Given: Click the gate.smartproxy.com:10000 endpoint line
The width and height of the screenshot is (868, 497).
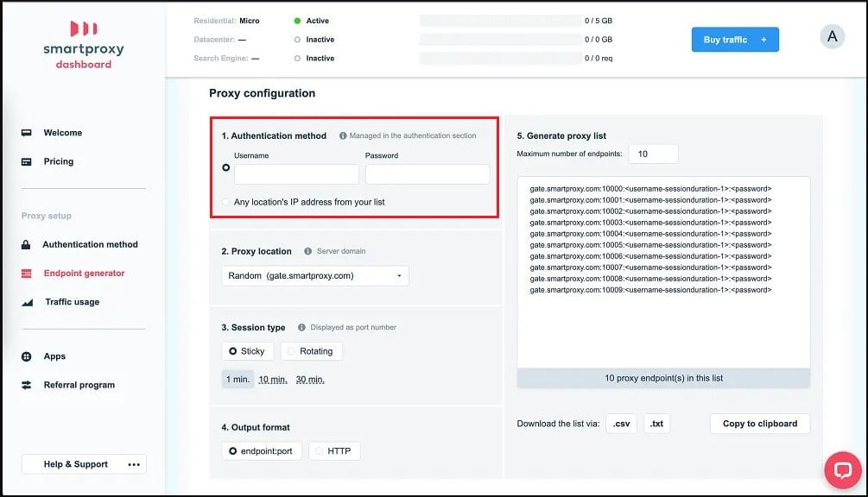Looking at the screenshot, I should coord(650,188).
